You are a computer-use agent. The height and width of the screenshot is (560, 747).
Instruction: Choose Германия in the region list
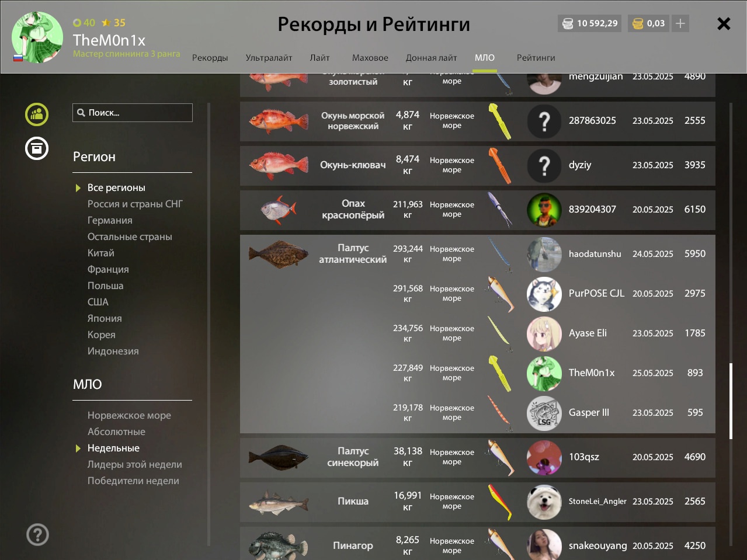[x=110, y=220]
